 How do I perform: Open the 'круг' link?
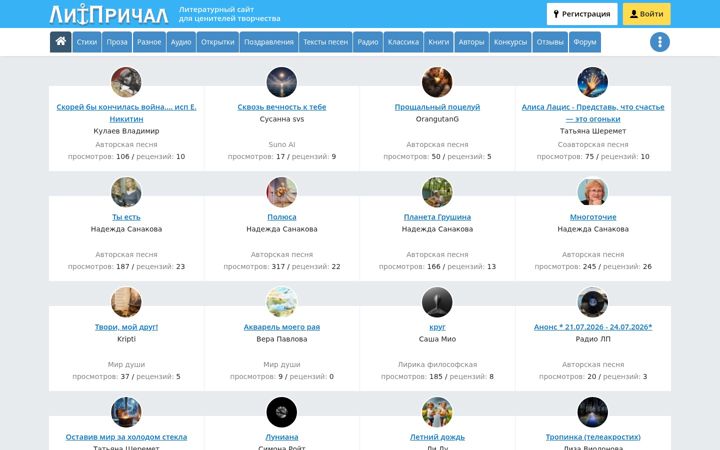[437, 327]
